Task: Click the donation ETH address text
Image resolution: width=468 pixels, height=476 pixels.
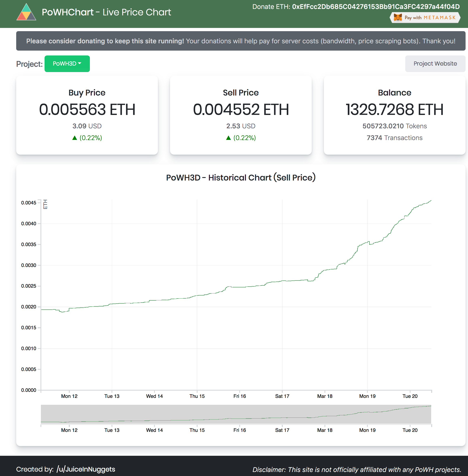Action: (x=375, y=7)
